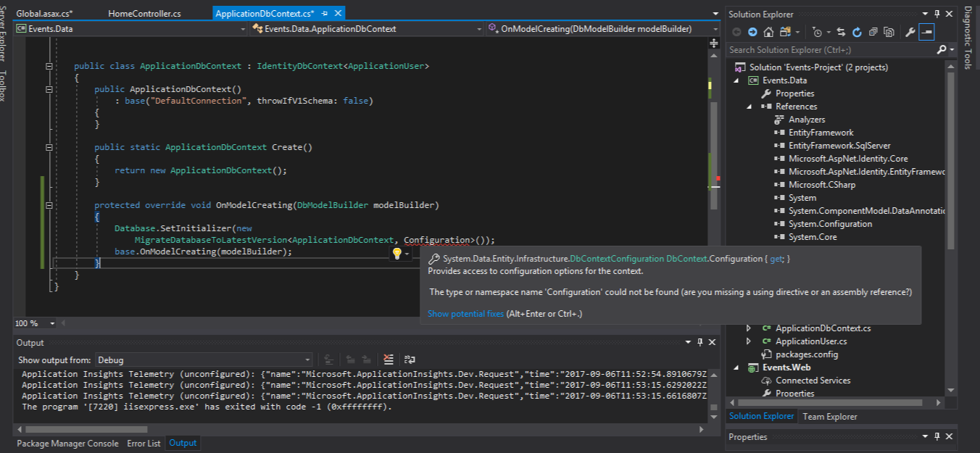This screenshot has height=453, width=980.
Task: Open the 'Show output from' Debug dropdown
Action: pos(203,360)
